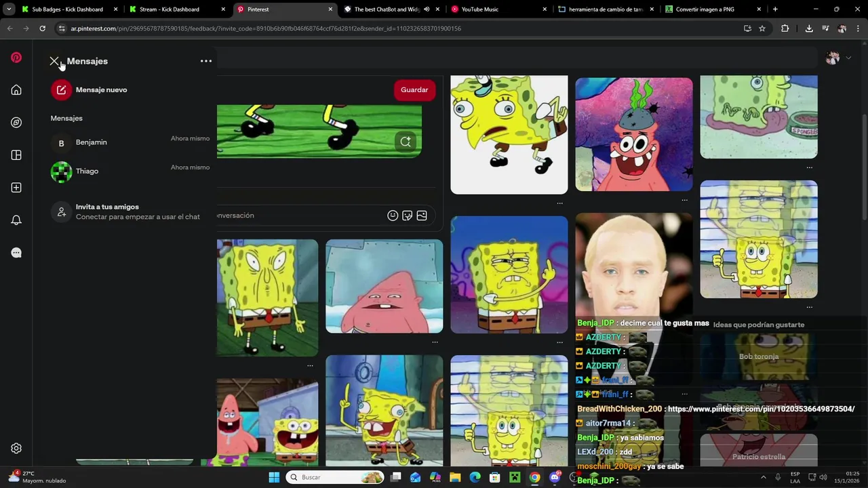Open the Minecraft creeper taskbar icon
This screenshot has width=868, height=488.
pyautogui.click(x=515, y=477)
